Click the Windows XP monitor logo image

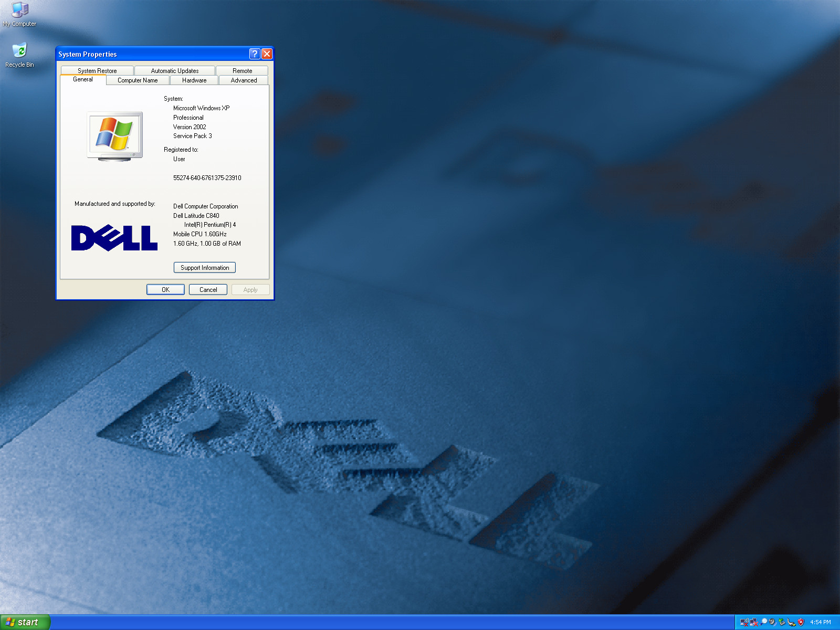click(115, 136)
